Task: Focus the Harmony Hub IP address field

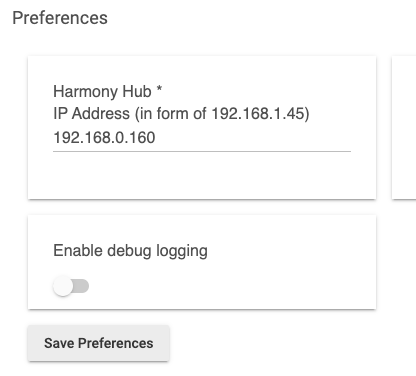Action: (x=202, y=138)
